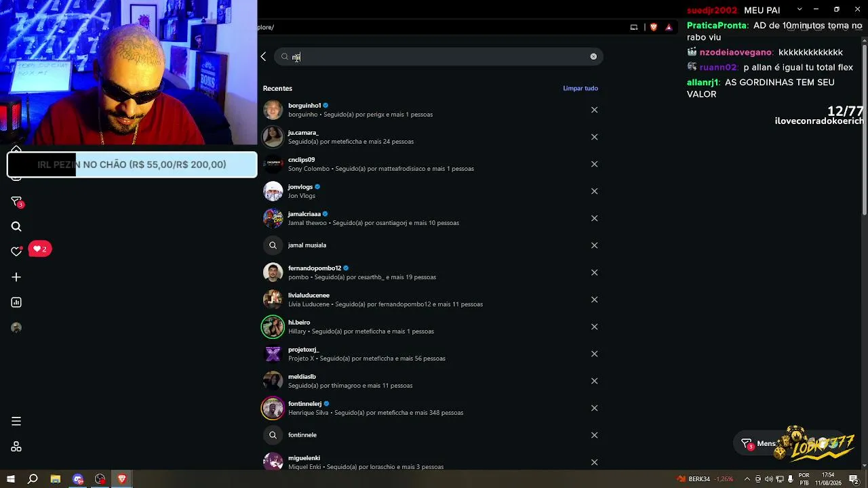This screenshot has width=868, height=488.
Task: Open Notifications heart icon in sidebar
Action: pyautogui.click(x=16, y=251)
